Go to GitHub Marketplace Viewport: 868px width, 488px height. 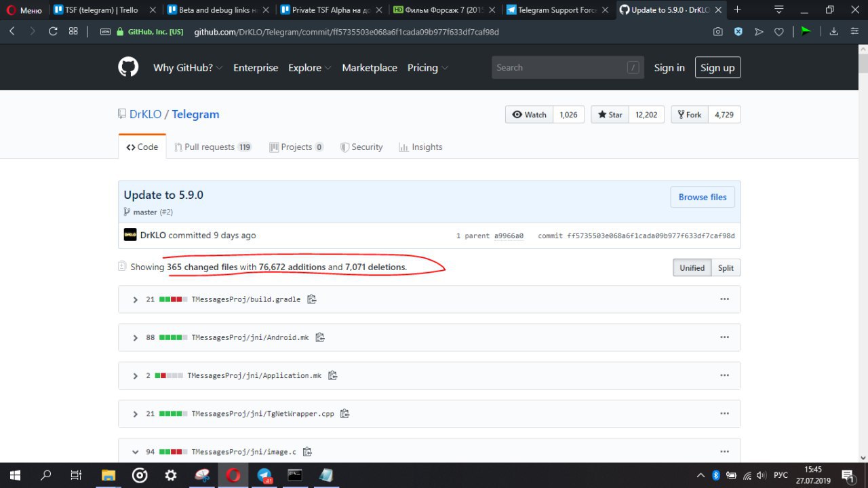(370, 68)
